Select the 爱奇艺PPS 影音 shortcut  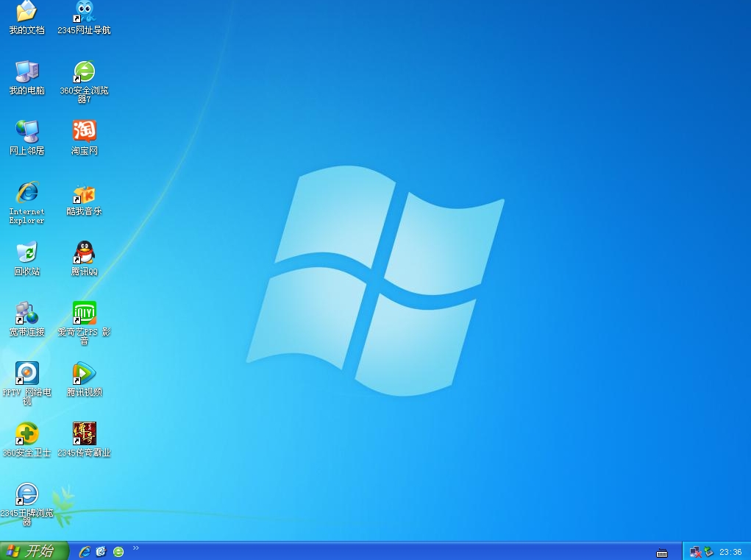click(85, 323)
